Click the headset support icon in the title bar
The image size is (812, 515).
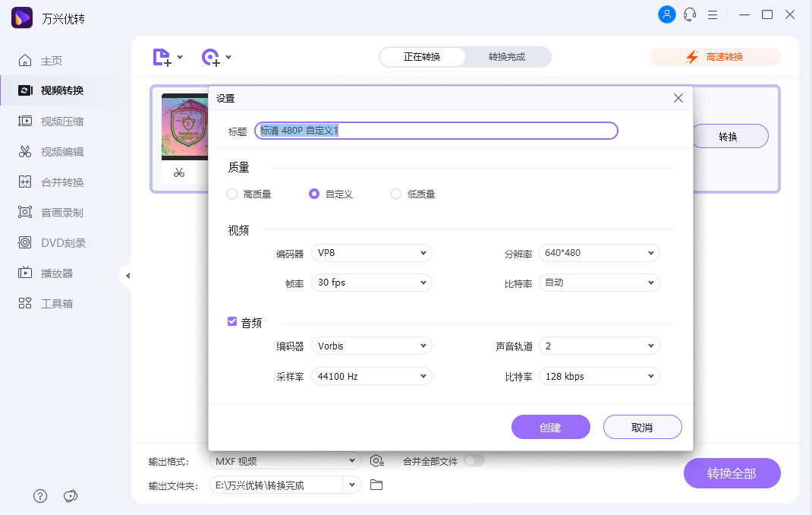click(689, 14)
